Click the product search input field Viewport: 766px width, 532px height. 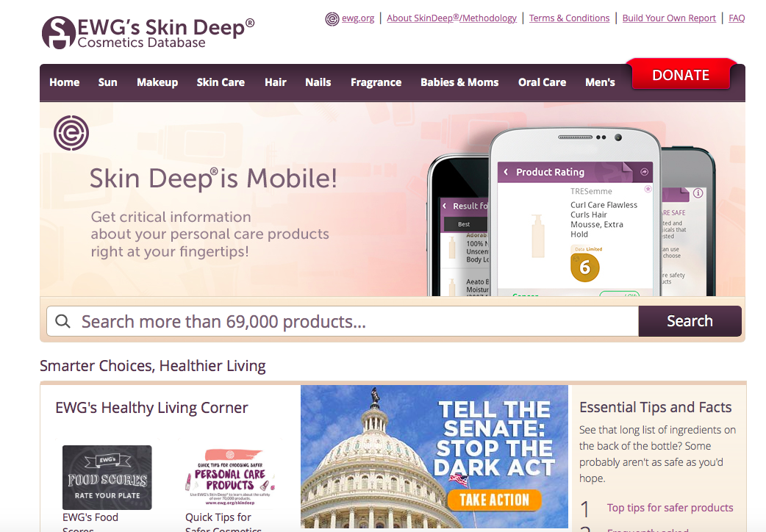tap(343, 321)
